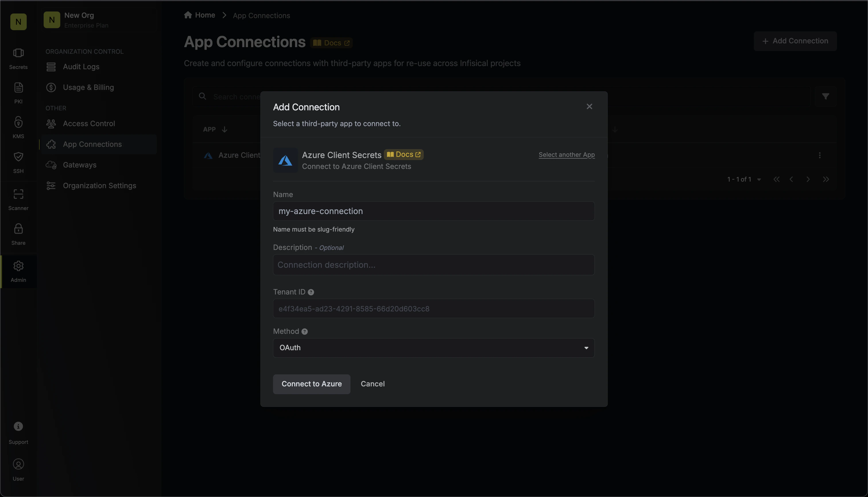This screenshot has height=497, width=868.
Task: Click the Connection description field
Action: pos(434,265)
